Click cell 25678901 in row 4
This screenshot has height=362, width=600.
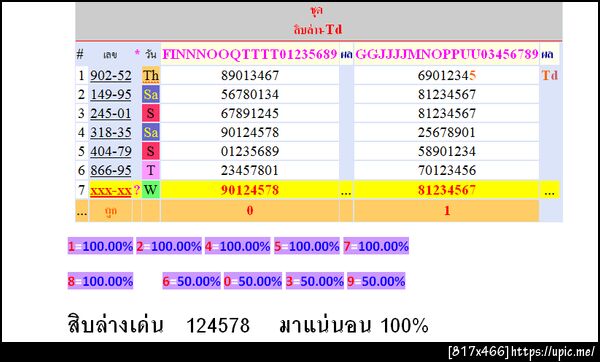(x=447, y=132)
